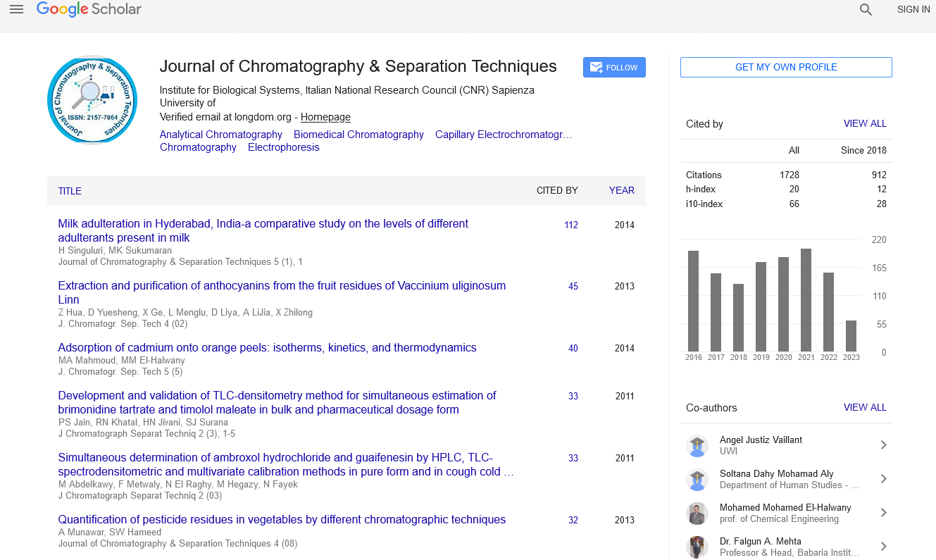The height and width of the screenshot is (560, 936).
Task: Click the search magnifier icon
Action: coord(866,10)
